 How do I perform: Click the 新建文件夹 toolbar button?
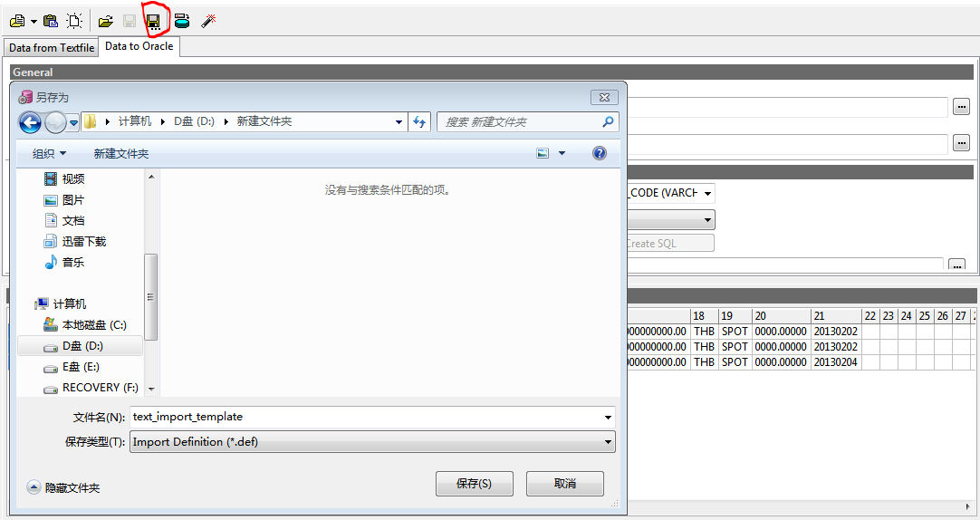121,154
